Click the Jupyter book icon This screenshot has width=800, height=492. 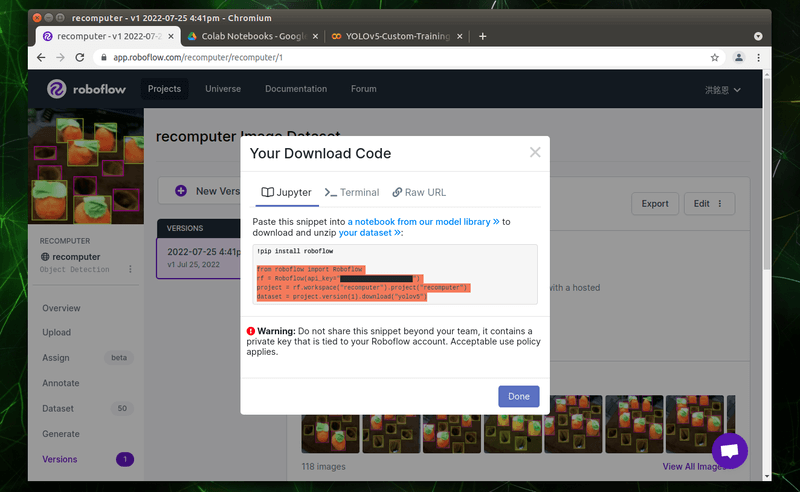tap(267, 192)
